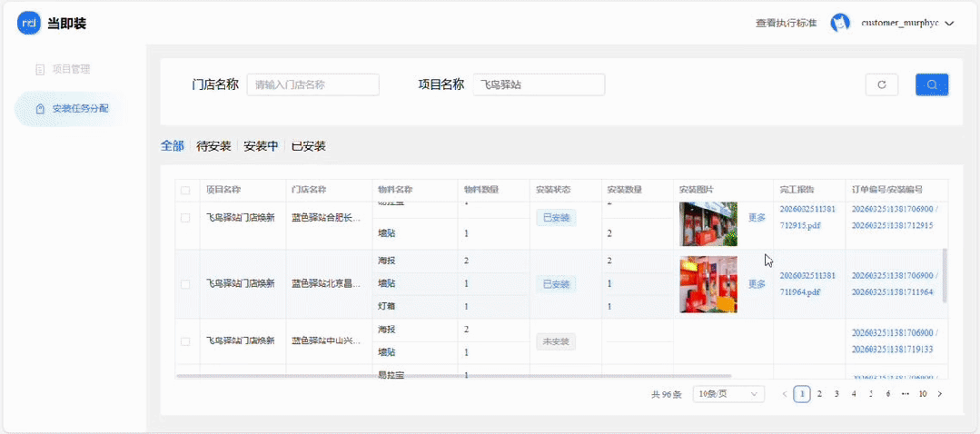Select 安装任务分配 in the sidebar

[80, 109]
